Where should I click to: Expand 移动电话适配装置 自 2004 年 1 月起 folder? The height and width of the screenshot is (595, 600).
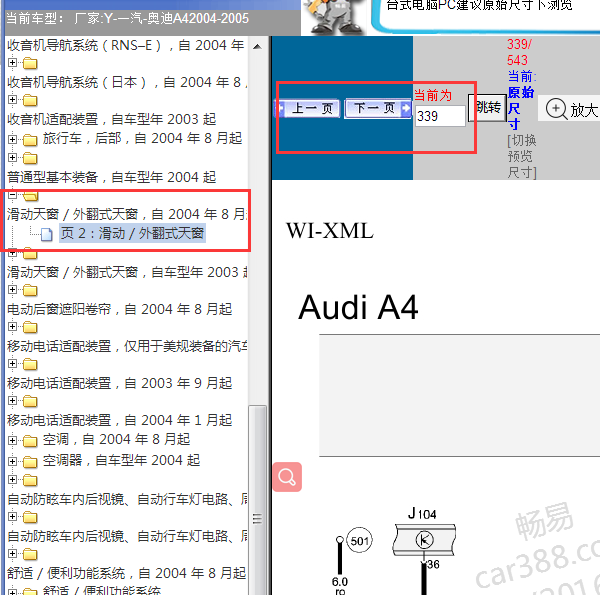pos(12,401)
